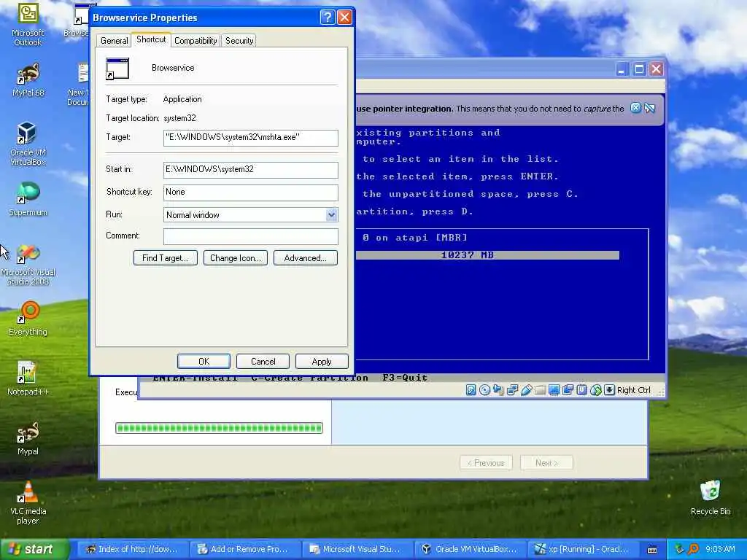Image resolution: width=747 pixels, height=560 pixels.
Task: Select the Recycle Bin icon
Action: pos(711,497)
